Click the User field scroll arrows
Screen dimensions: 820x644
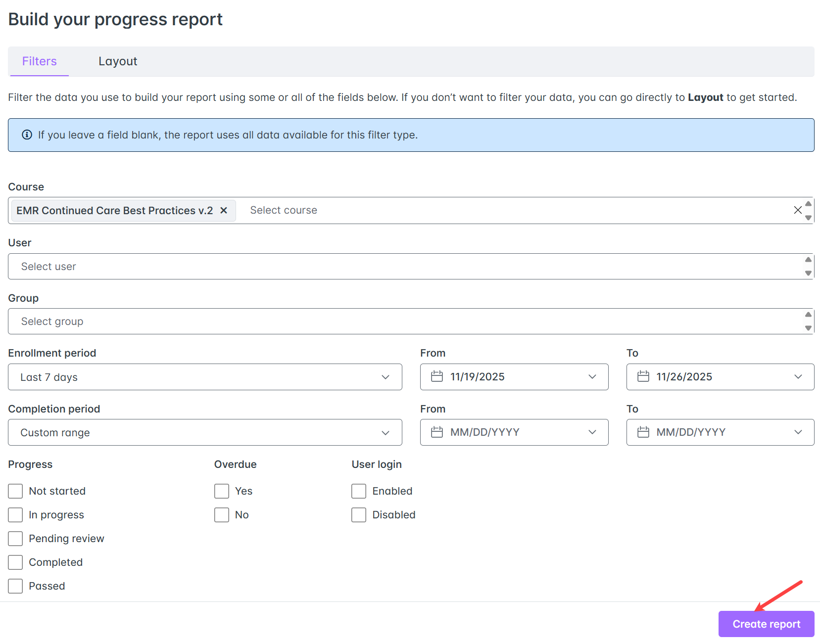808,267
